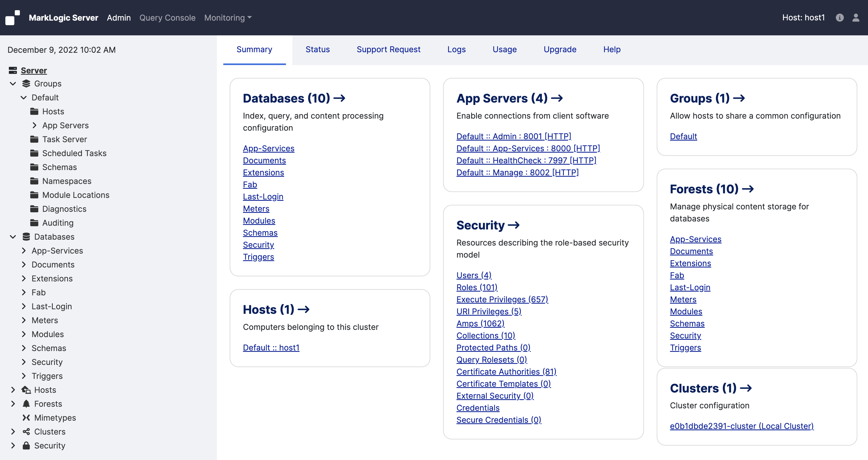The image size is (868, 460).
Task: Open Default :: Manage : 8002 [HTTP] link
Action: [518, 172]
